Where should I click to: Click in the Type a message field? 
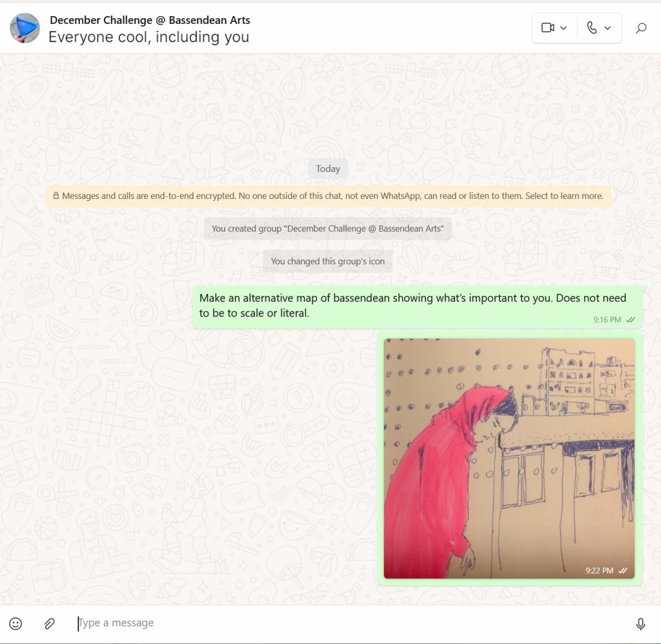[x=350, y=623]
